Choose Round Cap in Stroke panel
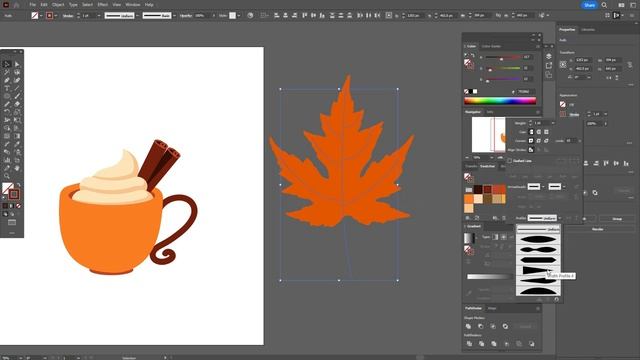The width and height of the screenshot is (640, 360). pos(539,132)
